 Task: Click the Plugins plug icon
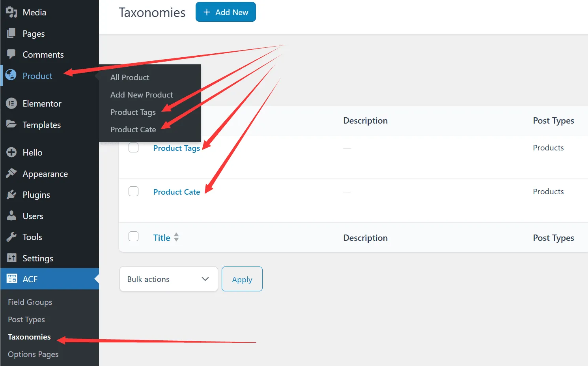coord(11,195)
